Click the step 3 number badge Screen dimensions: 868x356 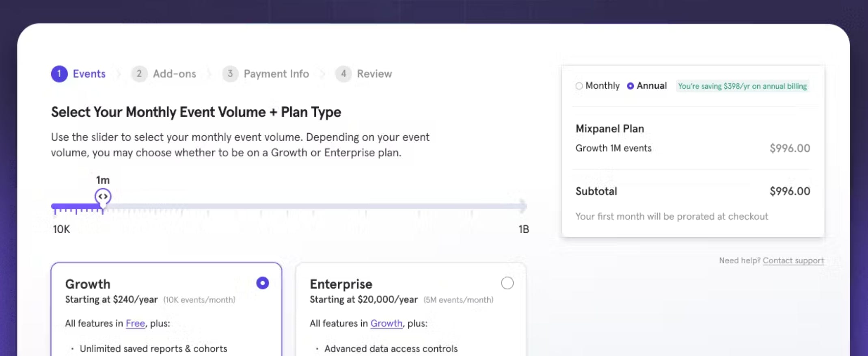(230, 74)
